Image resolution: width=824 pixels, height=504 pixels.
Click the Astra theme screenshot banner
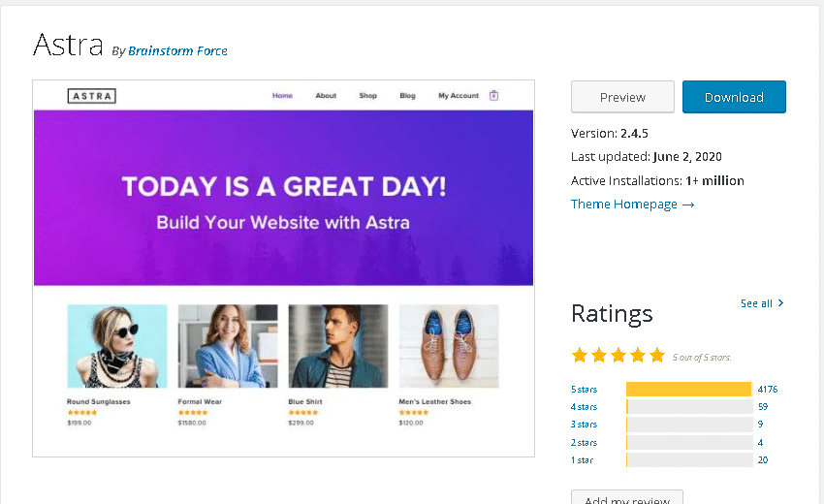(283, 198)
